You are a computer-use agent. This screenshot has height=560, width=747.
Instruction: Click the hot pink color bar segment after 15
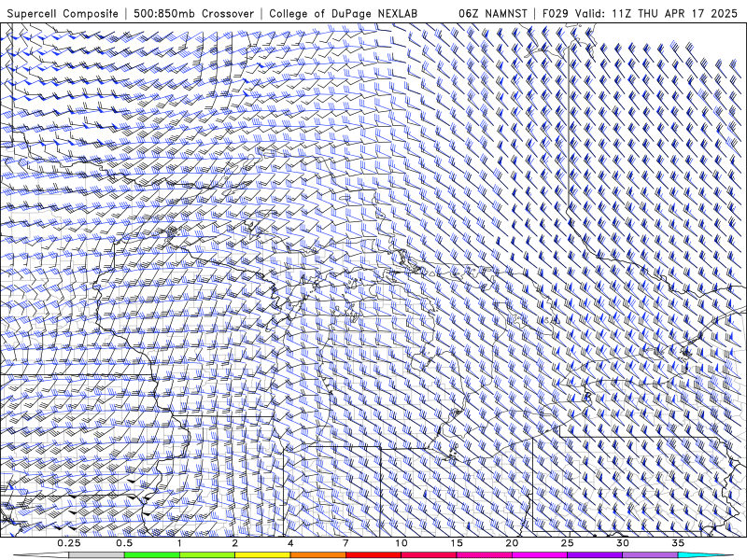pyautogui.click(x=484, y=555)
